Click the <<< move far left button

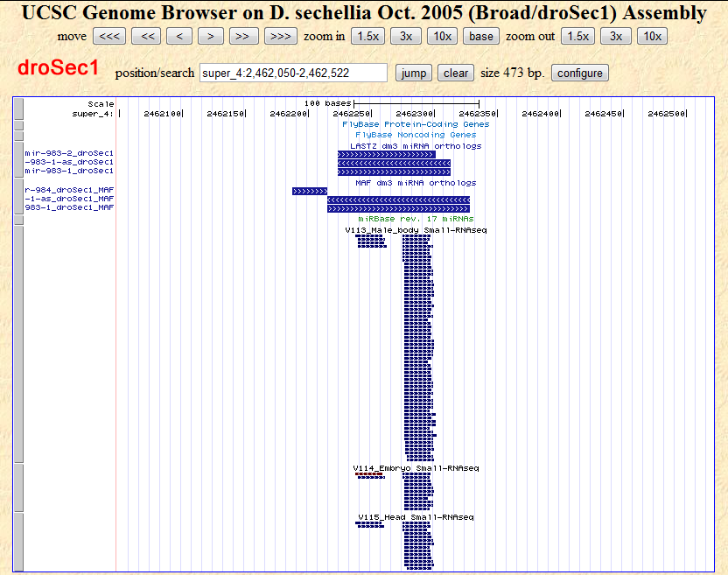(109, 36)
